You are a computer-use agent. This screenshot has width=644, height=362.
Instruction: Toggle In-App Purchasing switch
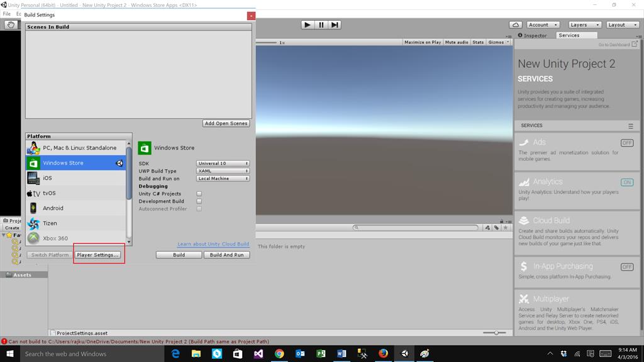627,266
